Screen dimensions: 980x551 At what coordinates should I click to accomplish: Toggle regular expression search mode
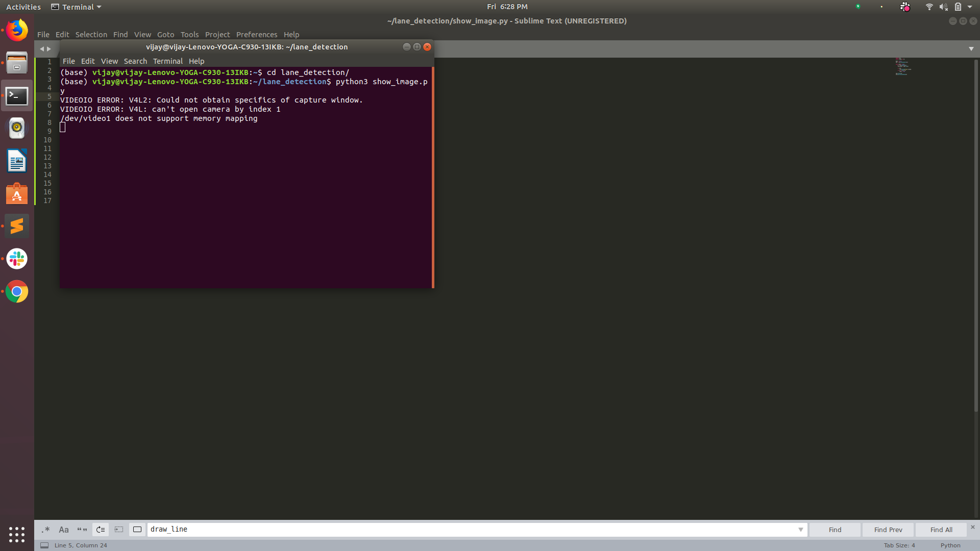[x=46, y=530]
